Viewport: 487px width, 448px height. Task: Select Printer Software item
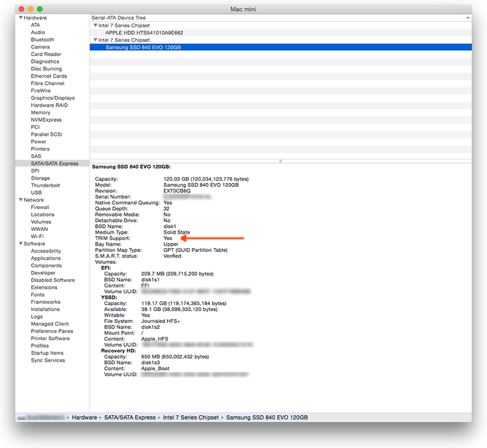(x=50, y=338)
